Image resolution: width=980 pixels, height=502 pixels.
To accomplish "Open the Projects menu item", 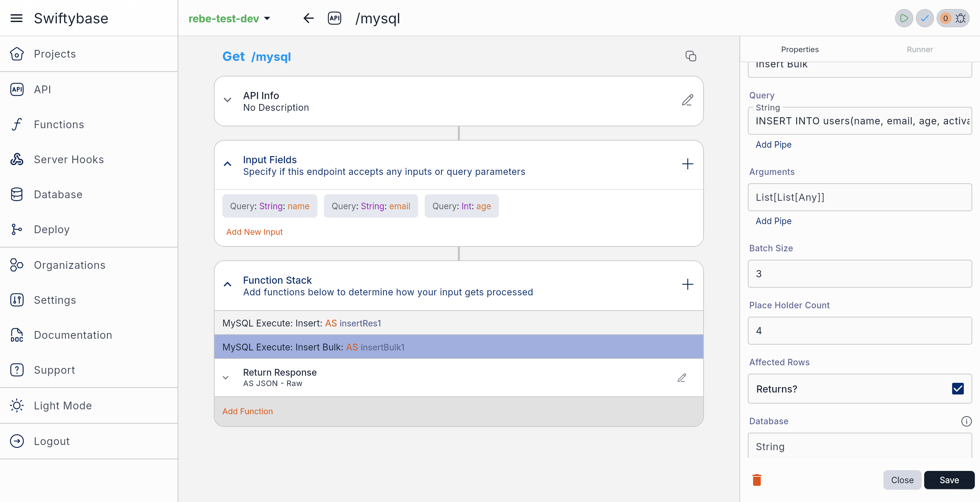I will pos(89,54).
